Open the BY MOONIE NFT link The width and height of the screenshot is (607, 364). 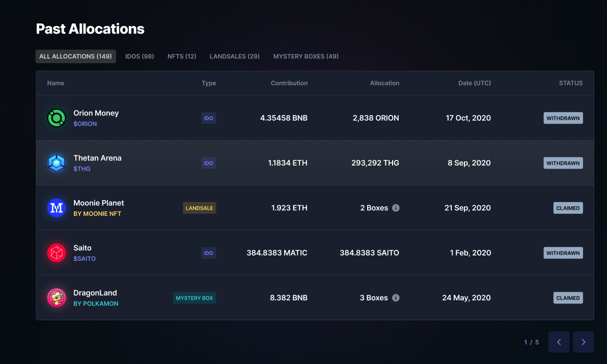97,213
